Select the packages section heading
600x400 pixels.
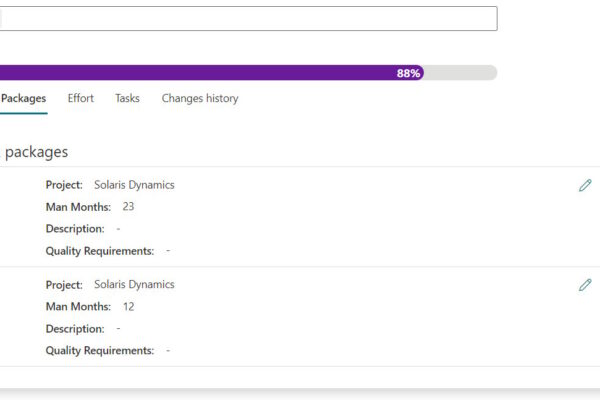pos(36,153)
